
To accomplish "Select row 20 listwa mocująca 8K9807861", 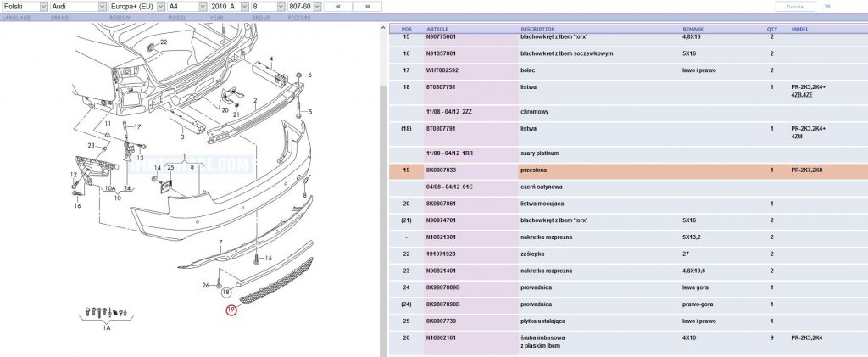I will 628,204.
